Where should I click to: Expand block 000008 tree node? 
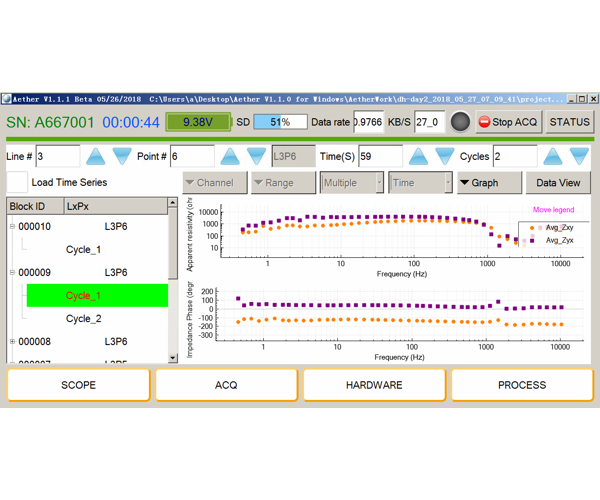[x=12, y=341]
